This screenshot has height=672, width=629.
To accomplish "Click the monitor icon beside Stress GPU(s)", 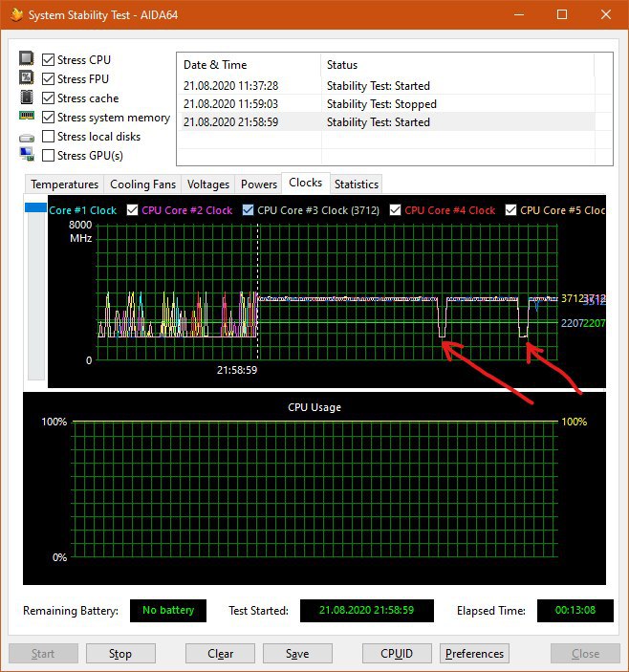I will (27, 154).
